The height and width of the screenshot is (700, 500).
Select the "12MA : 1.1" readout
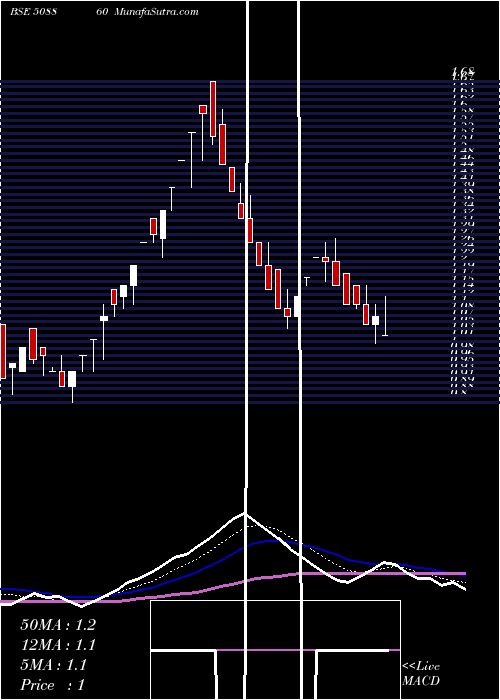pos(58,645)
